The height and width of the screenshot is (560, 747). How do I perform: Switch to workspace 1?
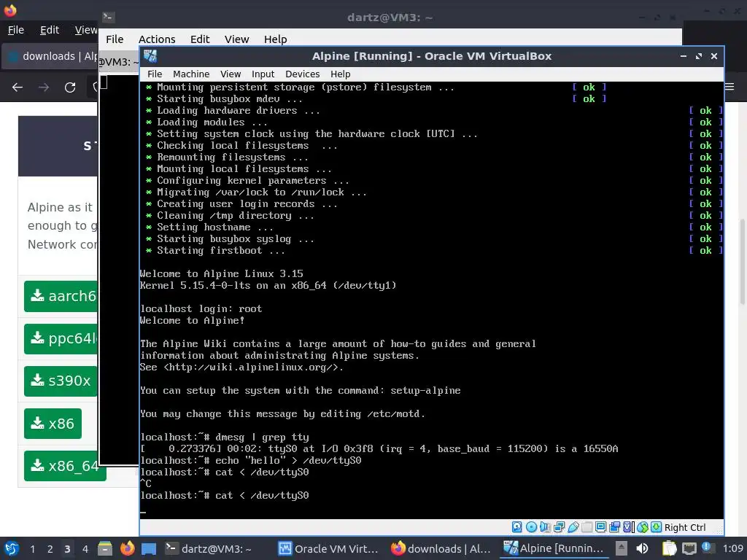pyautogui.click(x=32, y=549)
